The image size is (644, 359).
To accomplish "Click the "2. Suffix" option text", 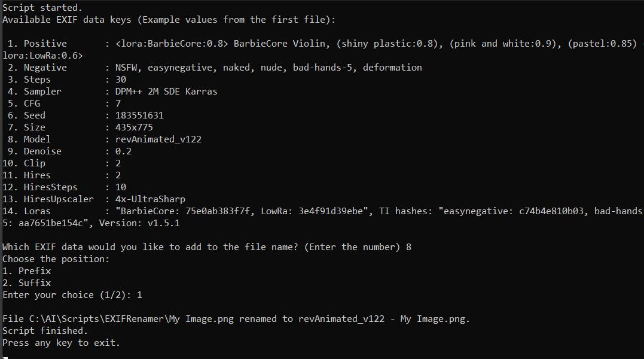I will coord(27,283).
